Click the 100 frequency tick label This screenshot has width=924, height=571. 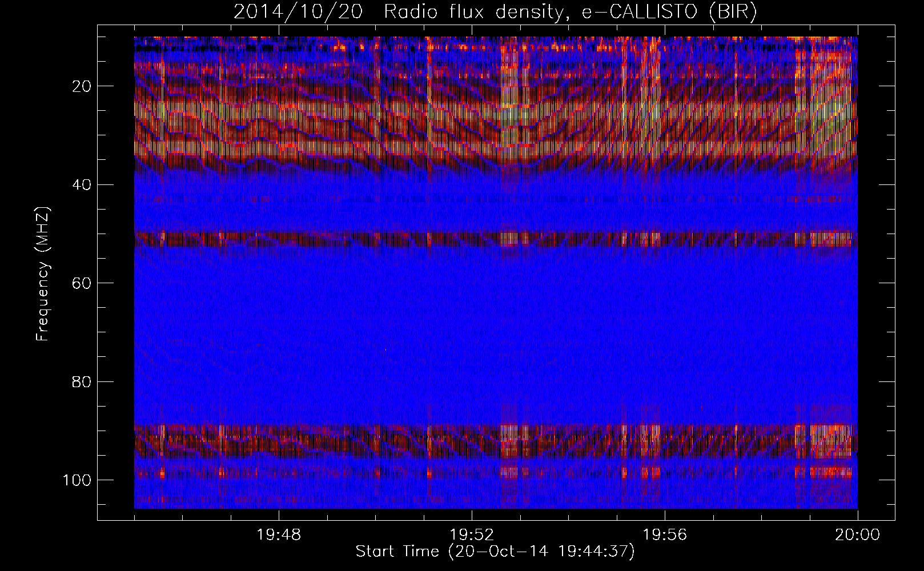click(x=77, y=480)
